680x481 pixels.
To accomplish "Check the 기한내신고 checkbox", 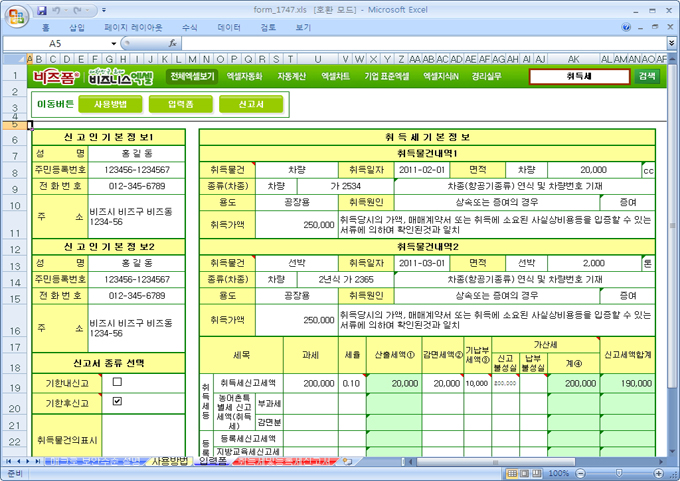I will [117, 382].
